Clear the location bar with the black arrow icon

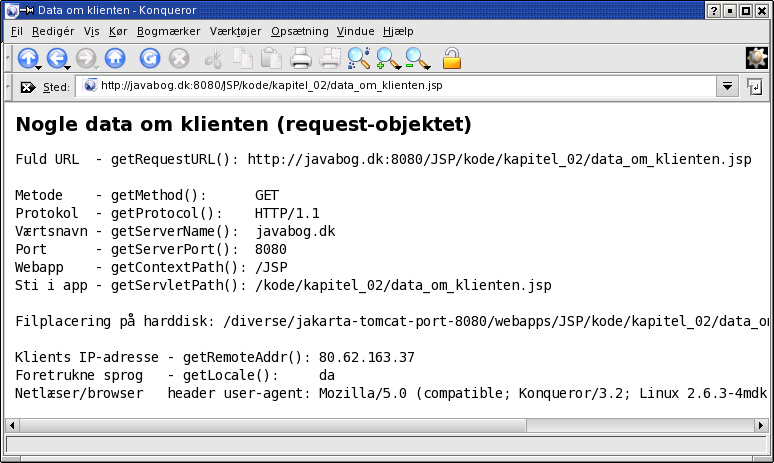tap(27, 87)
